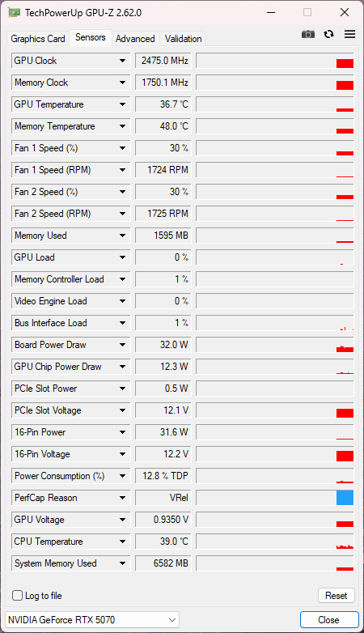Click the Memory Used graph area
The height and width of the screenshot is (633, 364).
(x=275, y=236)
